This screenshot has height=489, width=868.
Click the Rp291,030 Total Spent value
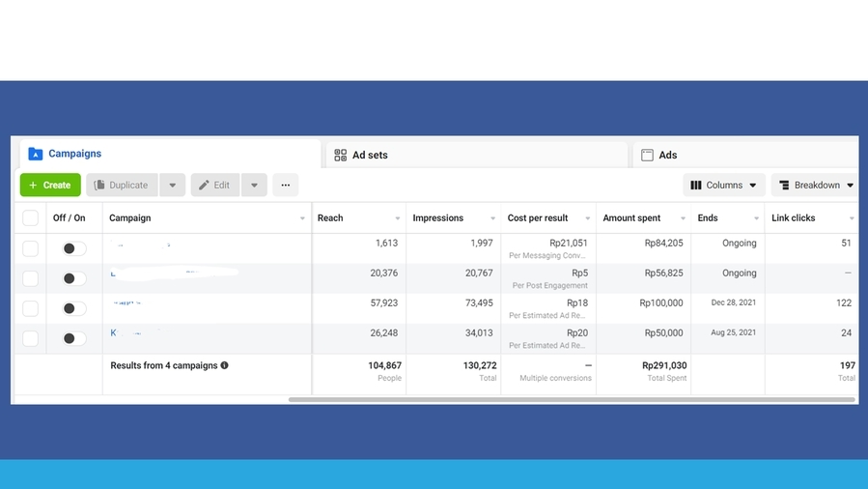click(x=664, y=365)
